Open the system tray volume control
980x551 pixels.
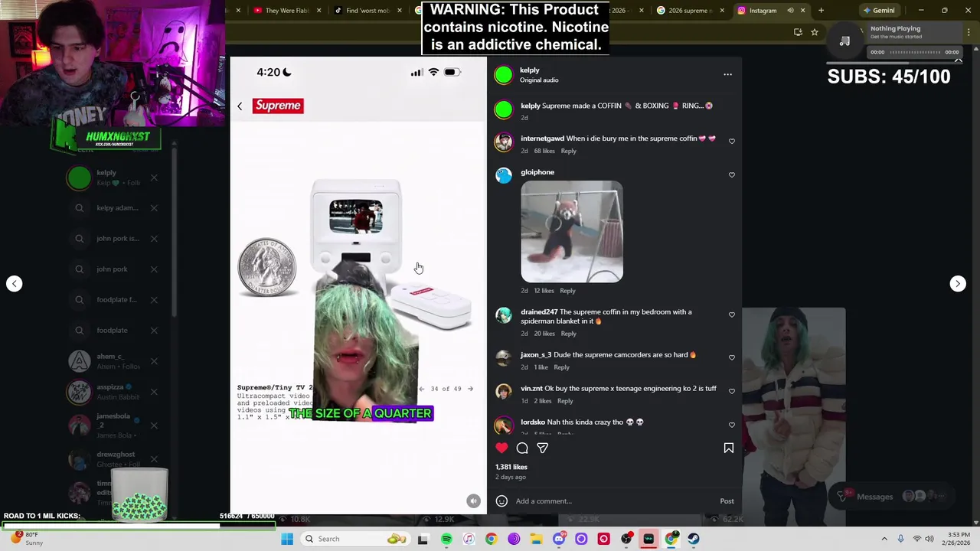point(930,539)
